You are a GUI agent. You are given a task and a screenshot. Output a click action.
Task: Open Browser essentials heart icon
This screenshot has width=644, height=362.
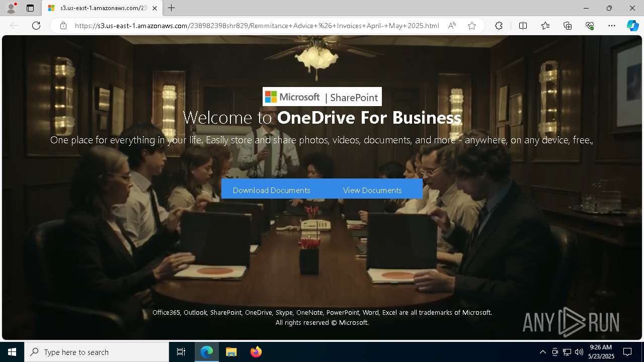(x=590, y=26)
